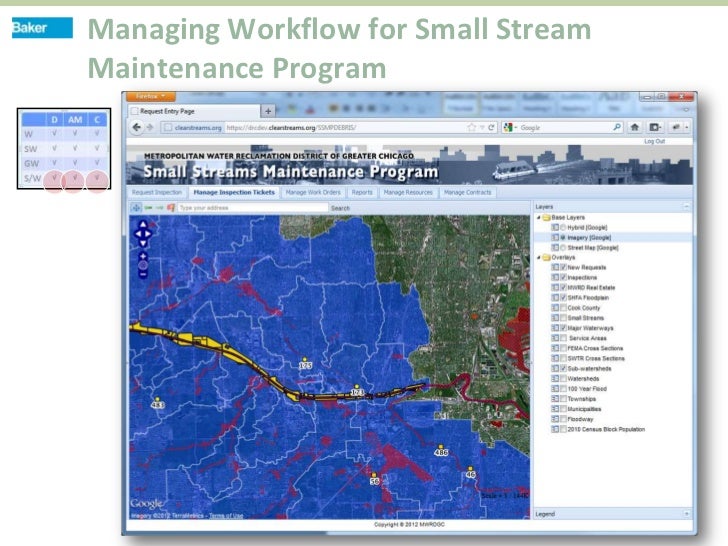Click the map zoom slider handle
Viewport: 728px width, 546px height.
tap(143, 266)
